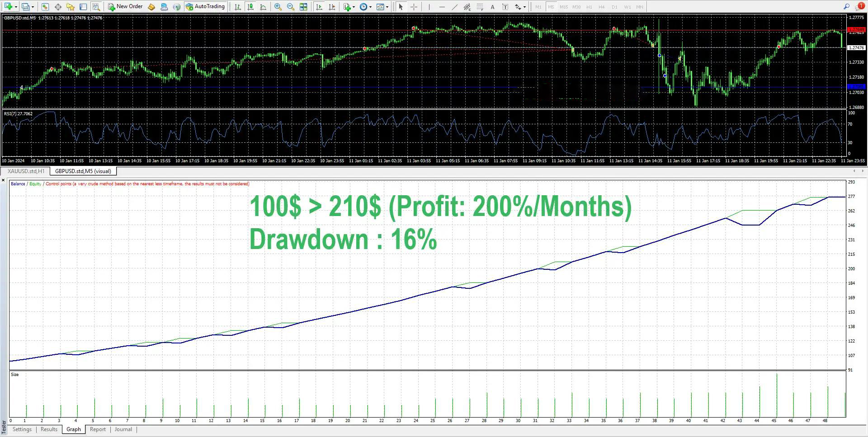Screen dimensions: 868x437
Task: Switch the timeframe to H4
Action: pyautogui.click(x=601, y=7)
